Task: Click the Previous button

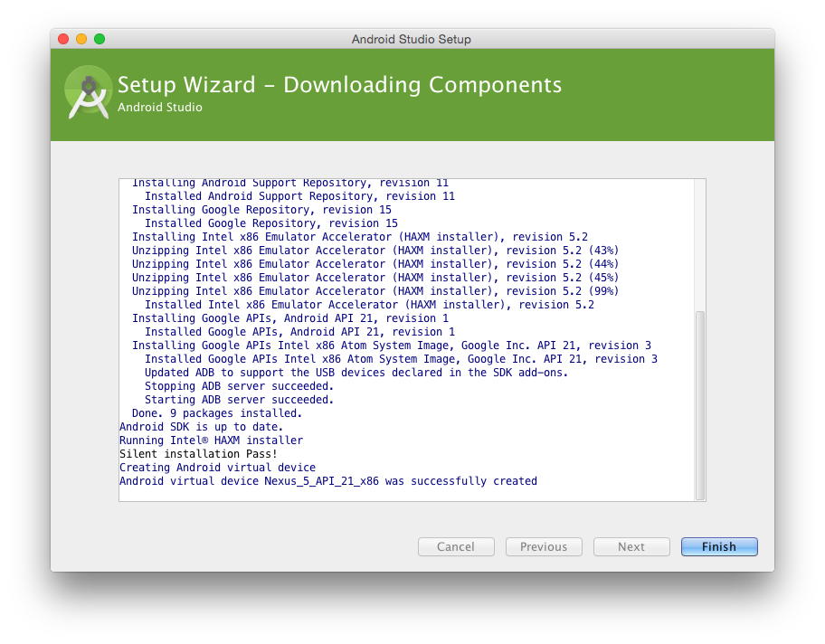Action: (544, 546)
